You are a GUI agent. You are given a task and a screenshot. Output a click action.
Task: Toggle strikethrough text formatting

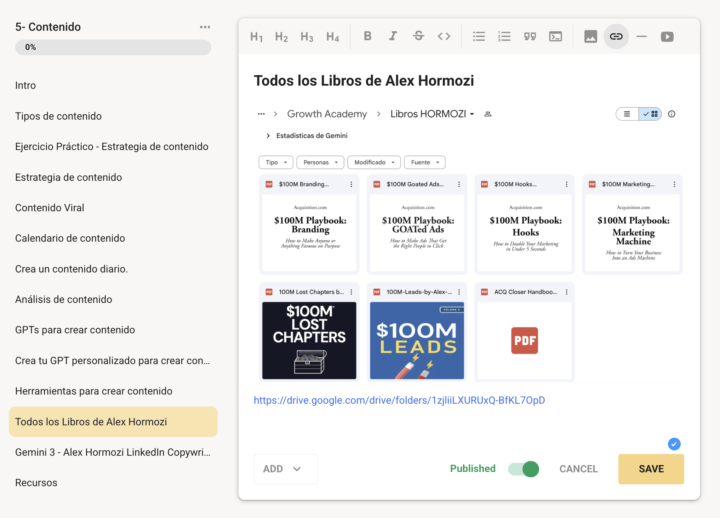(418, 36)
